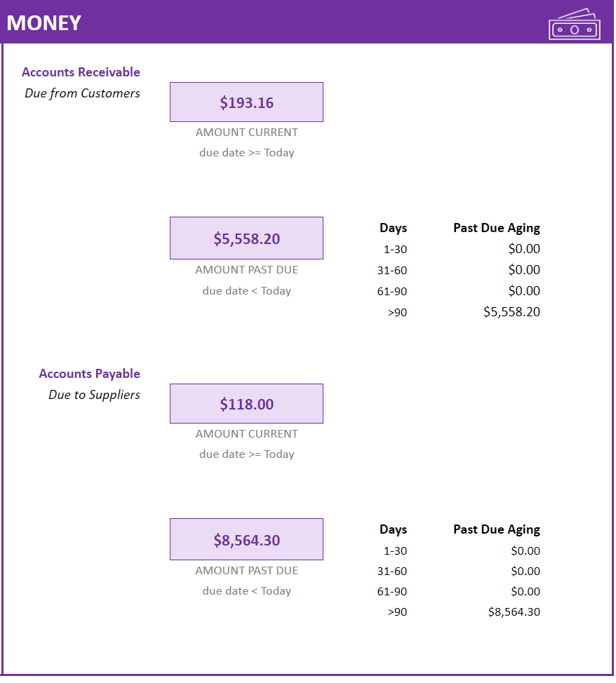Click the $5,558.20 receivable past due box

246,238
